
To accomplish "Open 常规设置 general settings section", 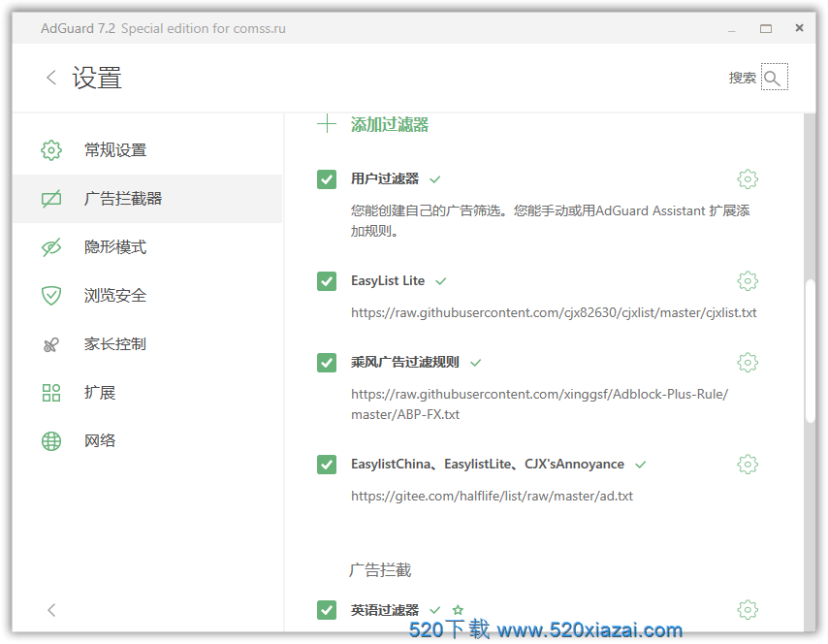I will pos(147,150).
